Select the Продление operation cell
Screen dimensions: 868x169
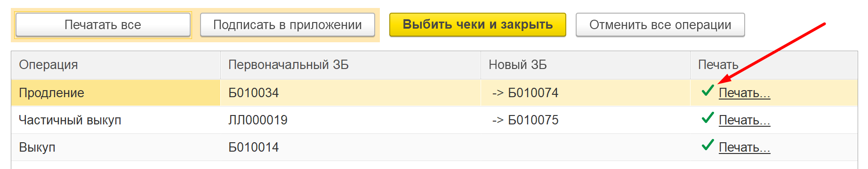coord(116,93)
